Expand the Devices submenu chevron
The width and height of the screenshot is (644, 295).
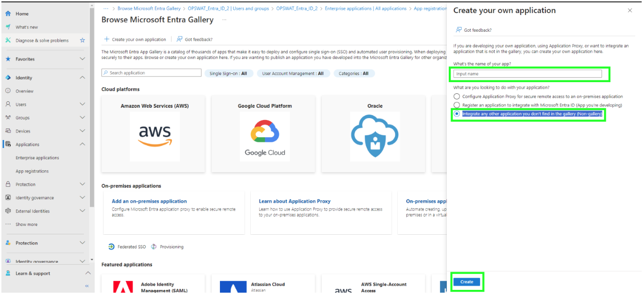[82, 131]
